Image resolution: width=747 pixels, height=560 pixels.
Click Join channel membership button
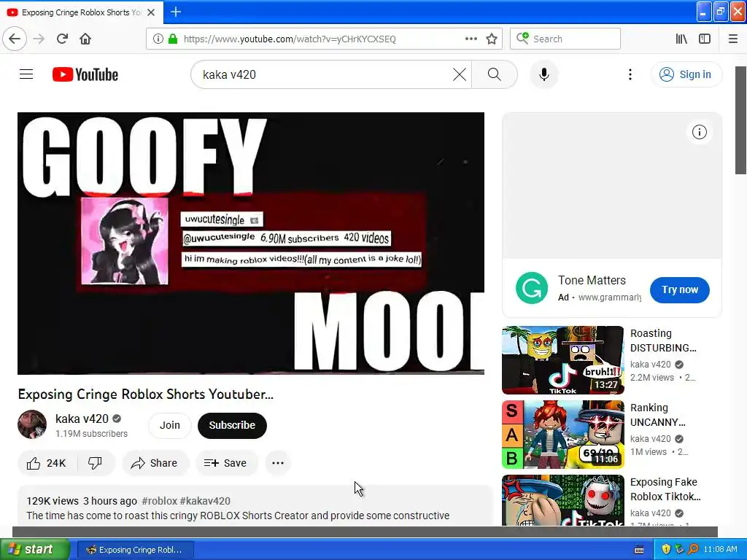(x=169, y=425)
